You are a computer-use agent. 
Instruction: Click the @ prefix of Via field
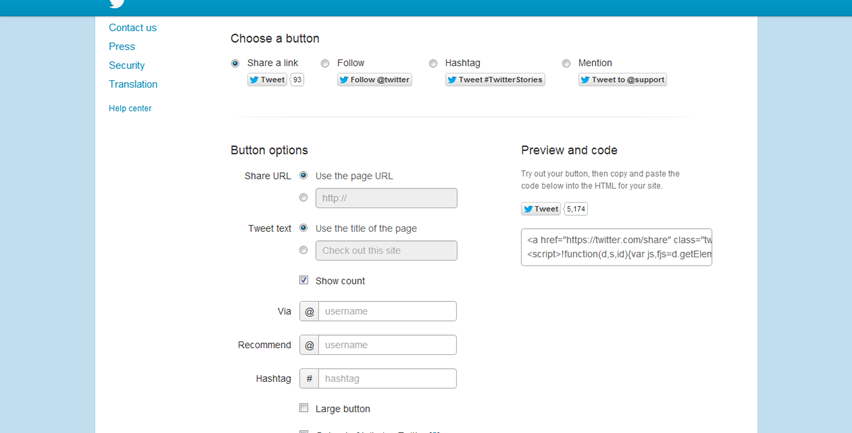coord(309,311)
